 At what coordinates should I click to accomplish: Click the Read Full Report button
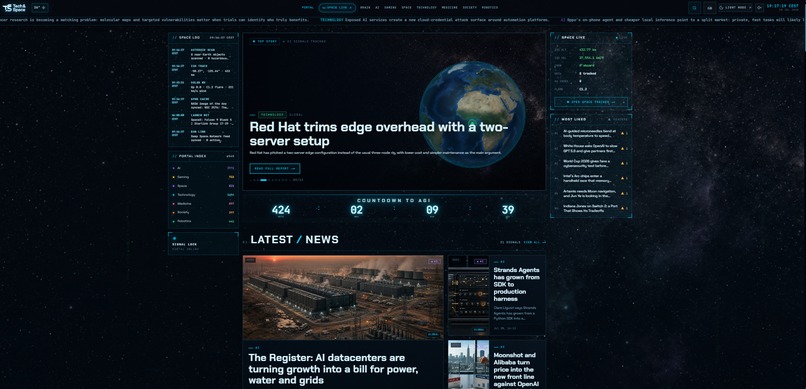pos(274,169)
